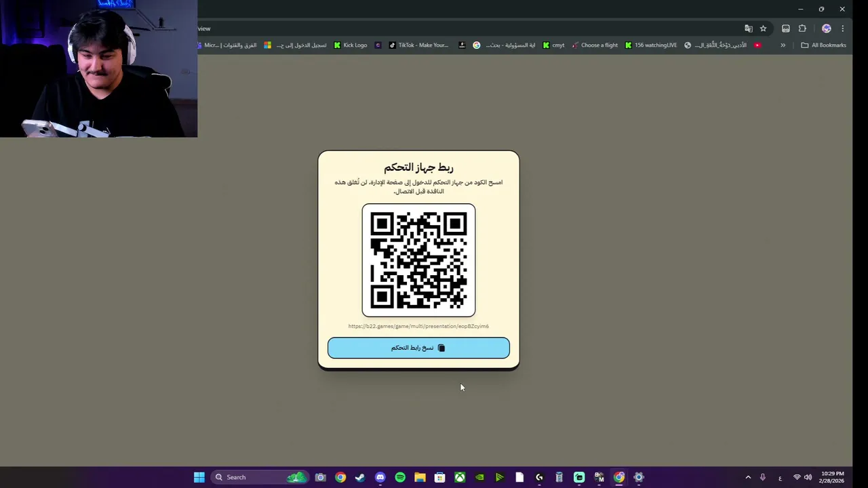The image size is (868, 488).
Task: Click the b22.games presentation URL text
Action: tap(418, 326)
